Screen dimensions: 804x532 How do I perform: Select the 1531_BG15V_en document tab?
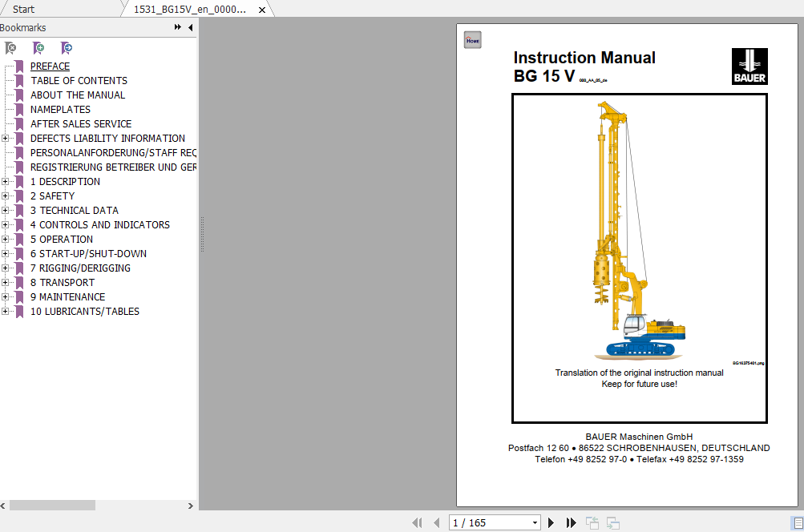point(190,10)
